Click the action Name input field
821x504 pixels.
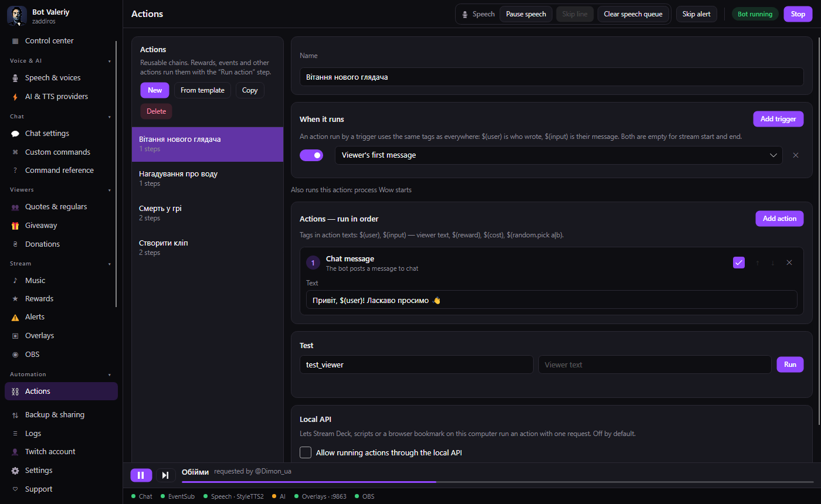[x=551, y=77]
